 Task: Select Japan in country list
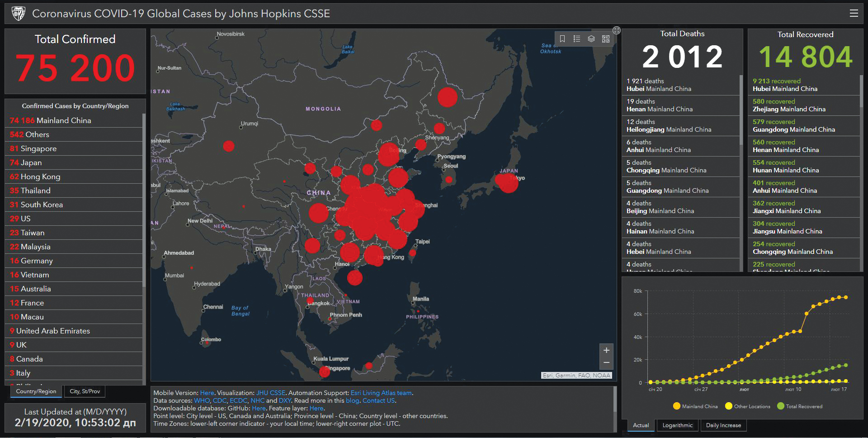pos(74,162)
